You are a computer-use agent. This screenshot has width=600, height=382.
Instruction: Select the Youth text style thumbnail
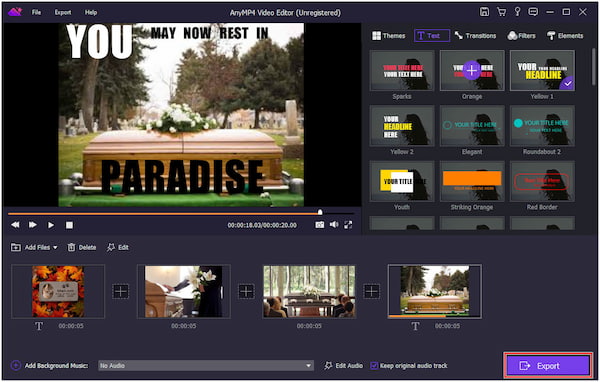tap(402, 181)
